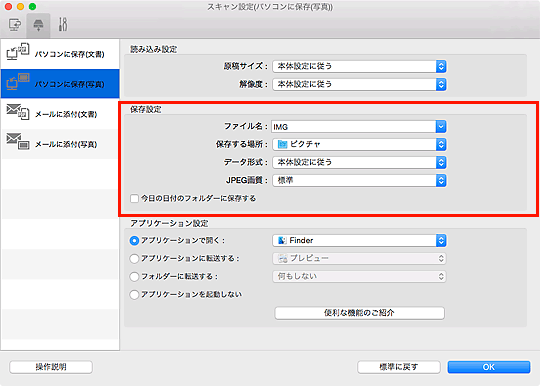540x386 pixels.
Task: Select メールに添付(文書) list item
Action: click(x=60, y=114)
